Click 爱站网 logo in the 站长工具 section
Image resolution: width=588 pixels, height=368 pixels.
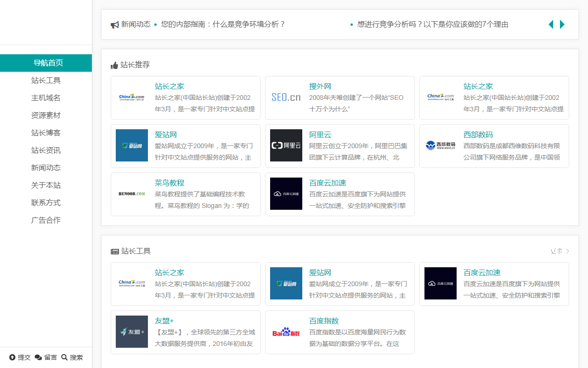(x=286, y=283)
